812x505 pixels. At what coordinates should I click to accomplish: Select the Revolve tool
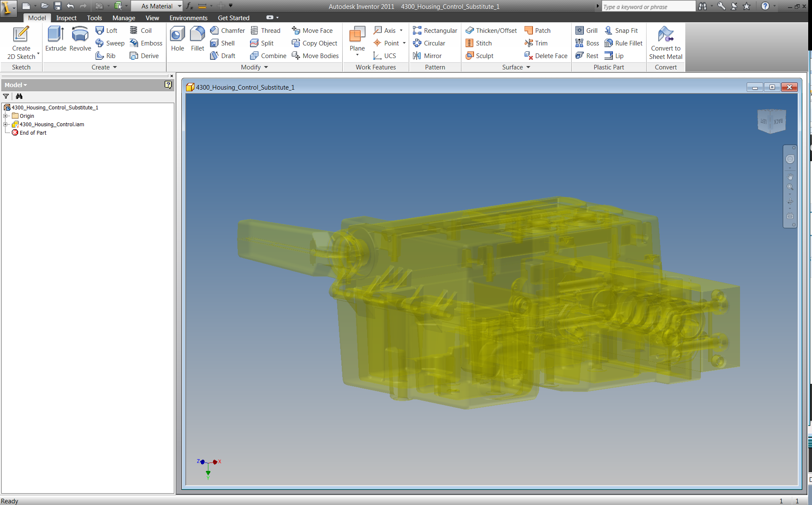coord(80,38)
